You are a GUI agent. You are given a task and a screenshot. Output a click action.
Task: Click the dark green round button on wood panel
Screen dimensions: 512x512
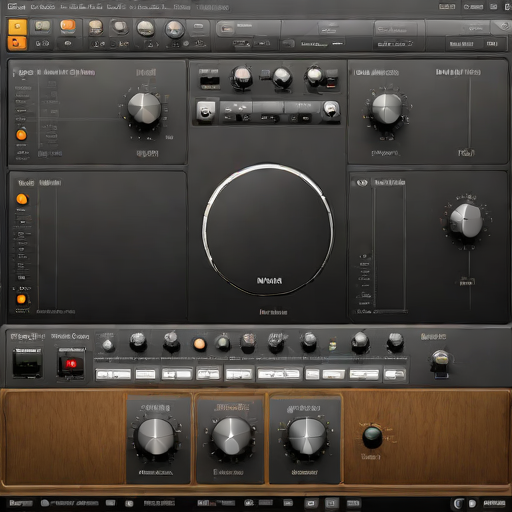click(x=372, y=437)
